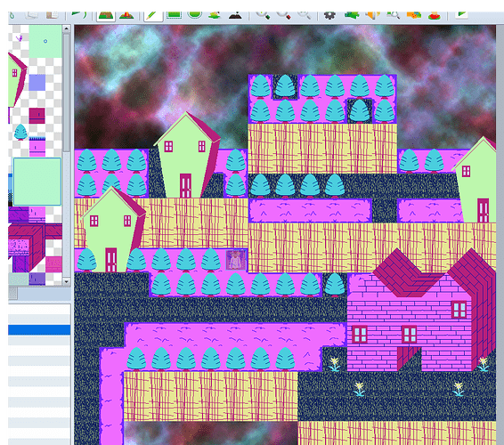Select the Pencil draw tool
Viewport: 504px width, 445px height.
point(153,15)
